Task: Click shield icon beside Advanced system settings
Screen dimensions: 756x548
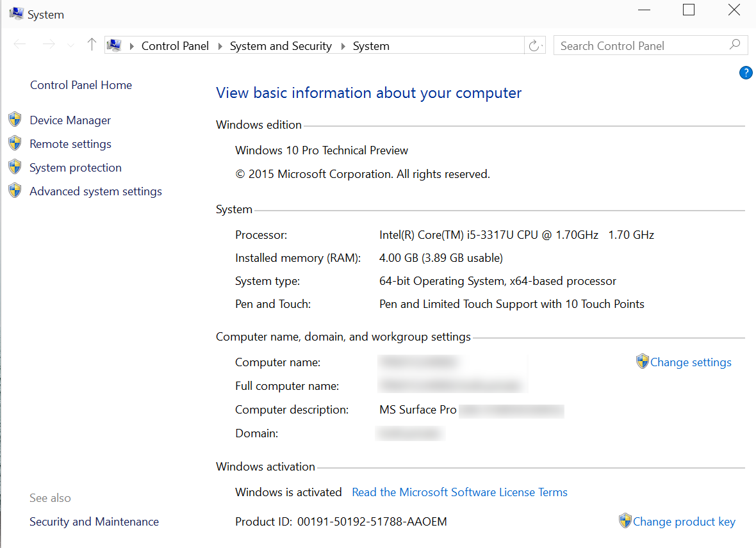Action: click(15, 190)
